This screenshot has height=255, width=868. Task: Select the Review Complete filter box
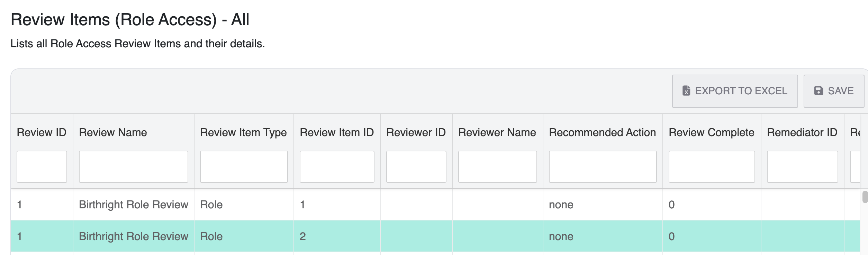coord(712,167)
